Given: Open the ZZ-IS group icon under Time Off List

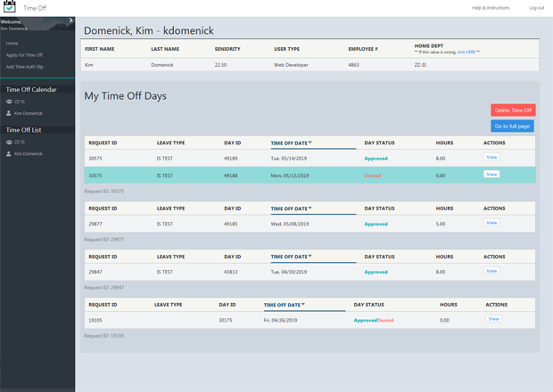Looking at the screenshot, I should click(x=9, y=142).
